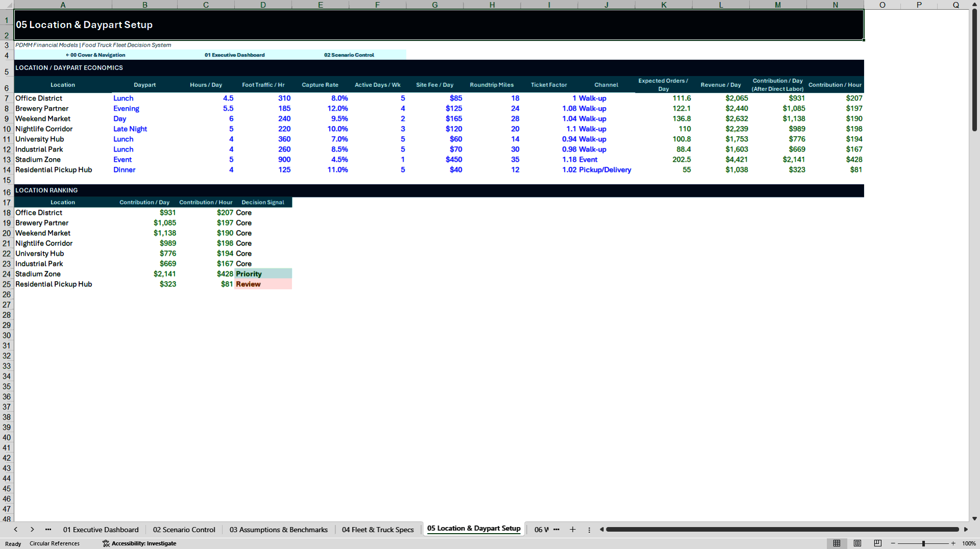980x549 pixels.
Task: Click the vertical scrollbar thumb
Action: coord(974,70)
